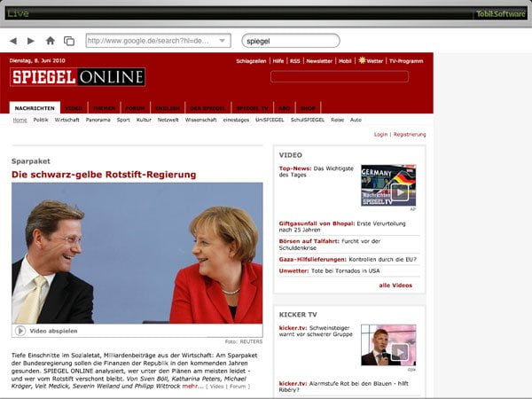Open the UniSPIEGEL section
The height and width of the screenshot is (399, 532).
270,120
